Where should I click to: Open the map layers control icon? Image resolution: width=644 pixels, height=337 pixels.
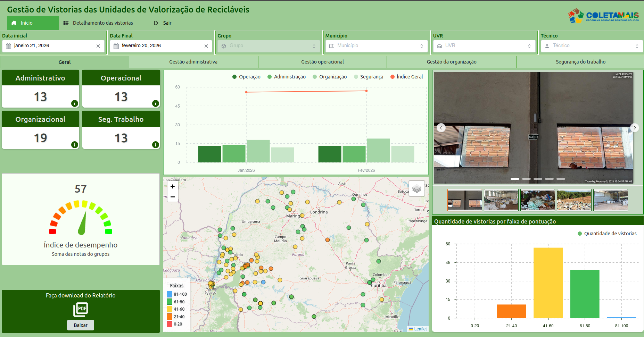[x=417, y=188]
